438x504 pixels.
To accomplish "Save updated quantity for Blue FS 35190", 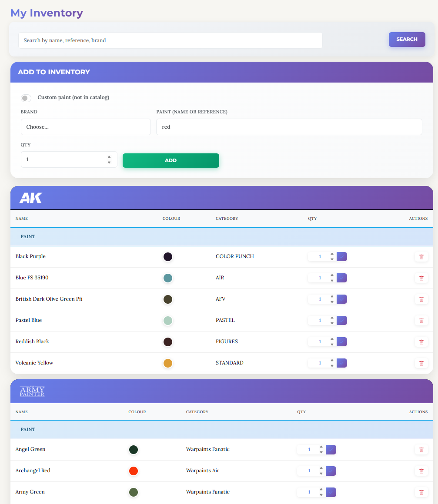I will [342, 278].
